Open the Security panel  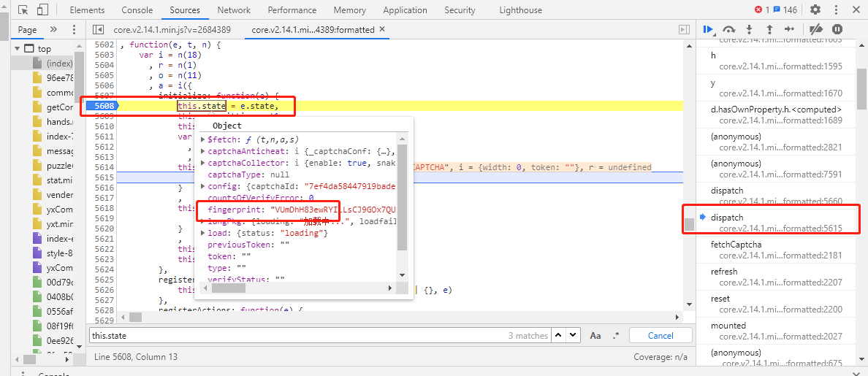point(460,10)
